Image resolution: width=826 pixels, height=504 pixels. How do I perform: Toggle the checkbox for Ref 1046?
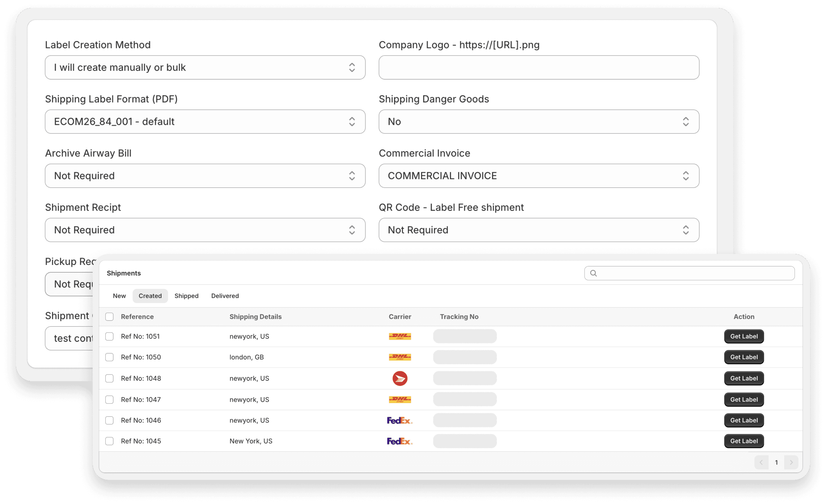(x=111, y=420)
